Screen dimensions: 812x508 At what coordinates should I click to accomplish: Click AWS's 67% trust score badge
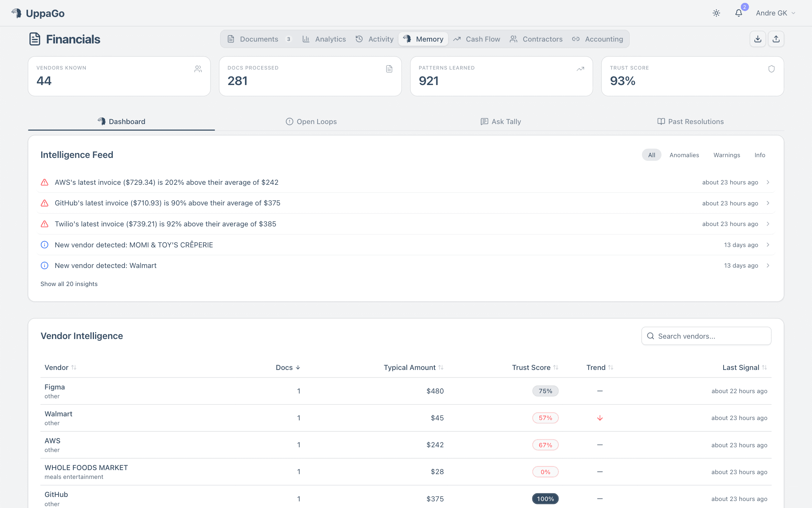[x=545, y=445]
